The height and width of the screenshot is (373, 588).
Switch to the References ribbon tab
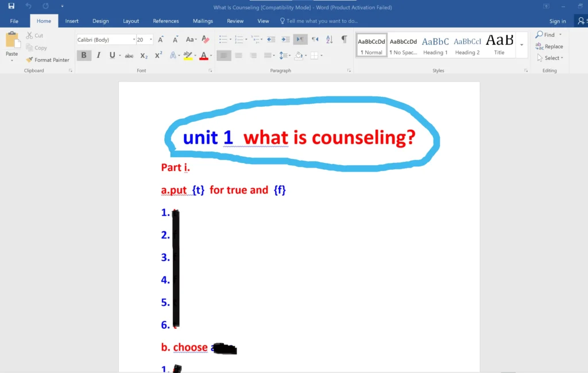(165, 21)
